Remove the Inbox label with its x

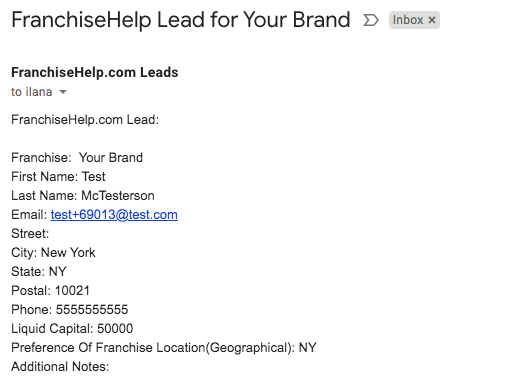(432, 20)
